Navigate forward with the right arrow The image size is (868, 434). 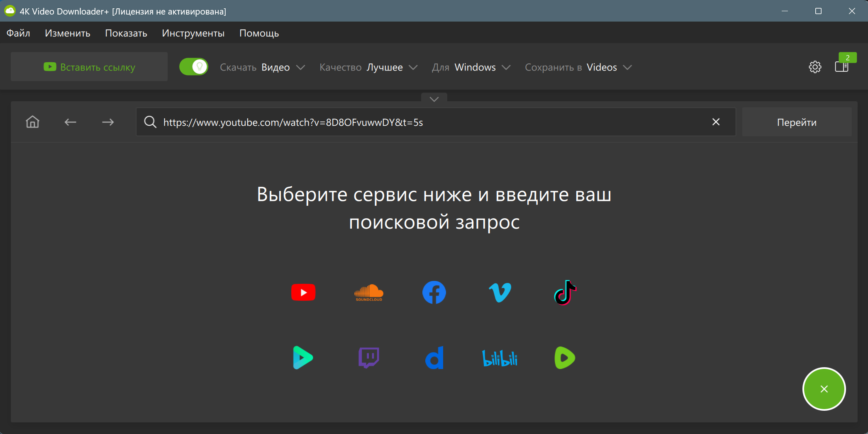(x=108, y=122)
